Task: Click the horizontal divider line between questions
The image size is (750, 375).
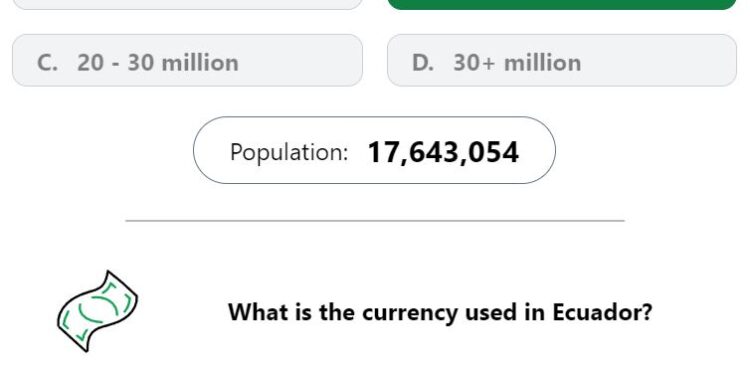Action: [x=375, y=221]
